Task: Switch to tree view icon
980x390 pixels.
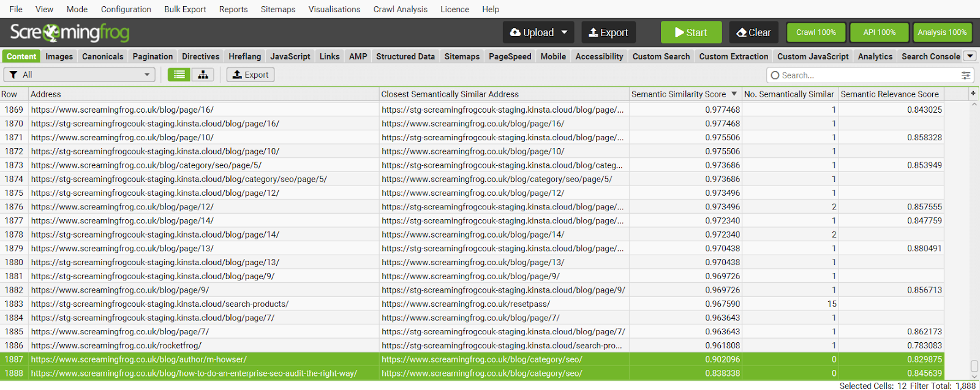Action: tap(203, 75)
